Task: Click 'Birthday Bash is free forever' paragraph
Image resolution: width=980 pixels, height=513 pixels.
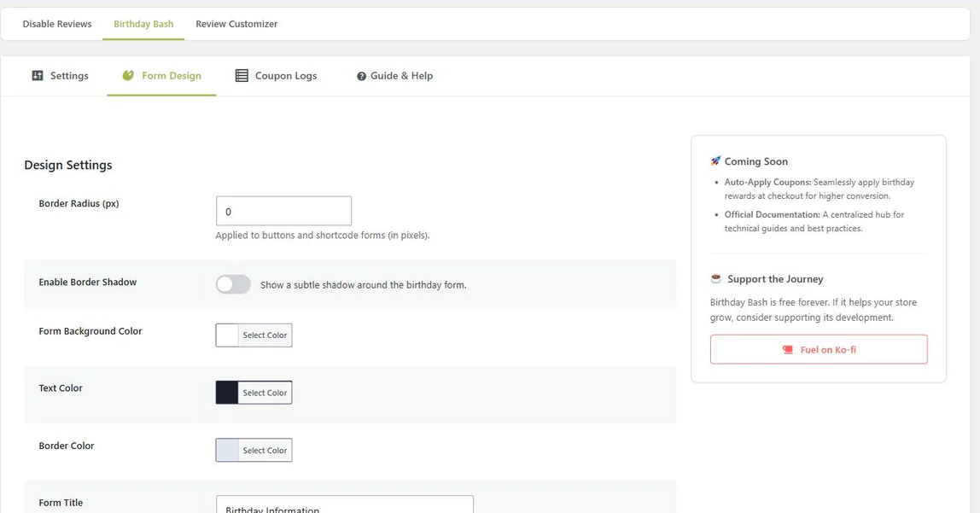Action: click(814, 310)
